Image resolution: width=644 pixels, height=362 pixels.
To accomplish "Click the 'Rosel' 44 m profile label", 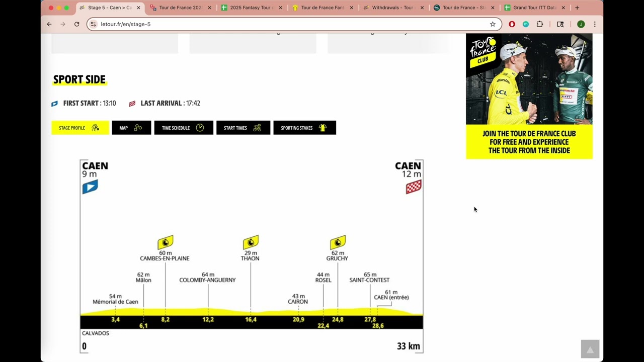I will point(323,278).
